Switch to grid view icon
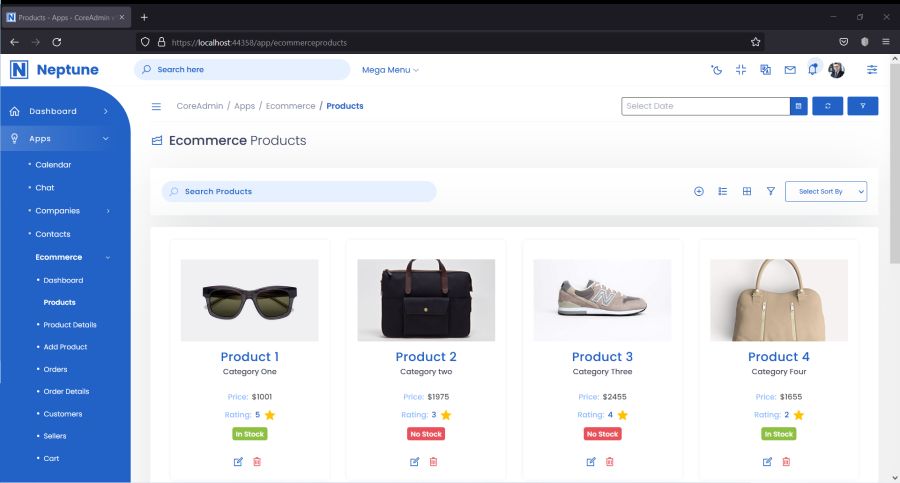The image size is (900, 483). (747, 191)
